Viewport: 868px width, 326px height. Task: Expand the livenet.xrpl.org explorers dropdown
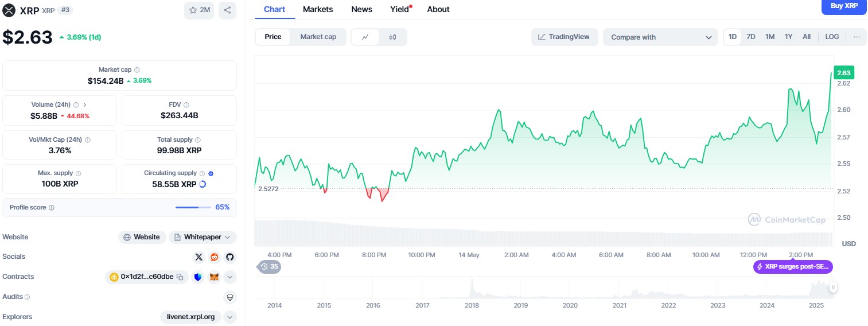tap(229, 317)
